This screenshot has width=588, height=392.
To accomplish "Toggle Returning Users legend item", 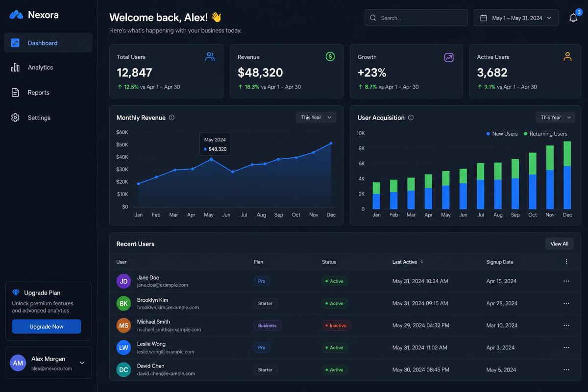I will click(x=545, y=134).
